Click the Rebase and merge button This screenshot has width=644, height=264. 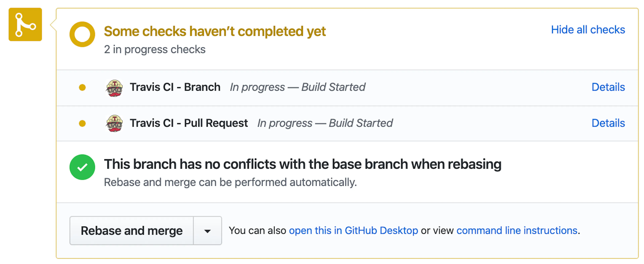(131, 231)
